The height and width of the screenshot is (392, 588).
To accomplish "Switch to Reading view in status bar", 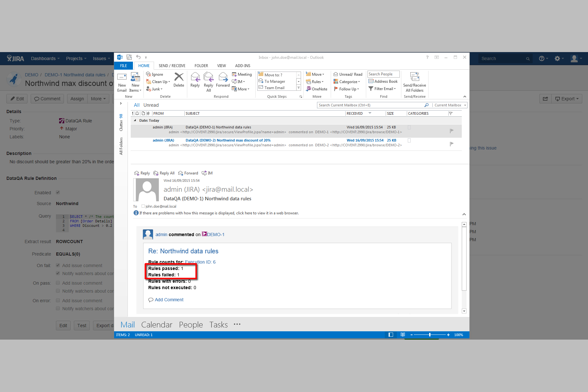I will 403,335.
